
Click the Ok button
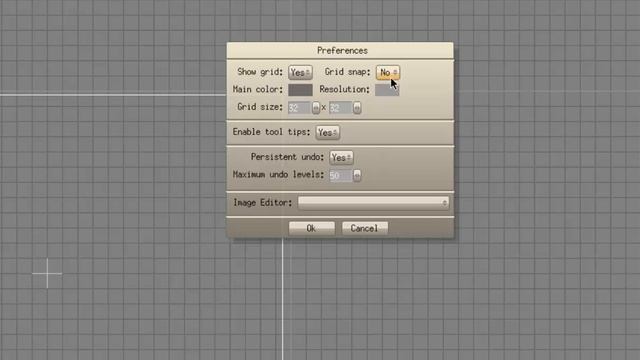[311, 228]
